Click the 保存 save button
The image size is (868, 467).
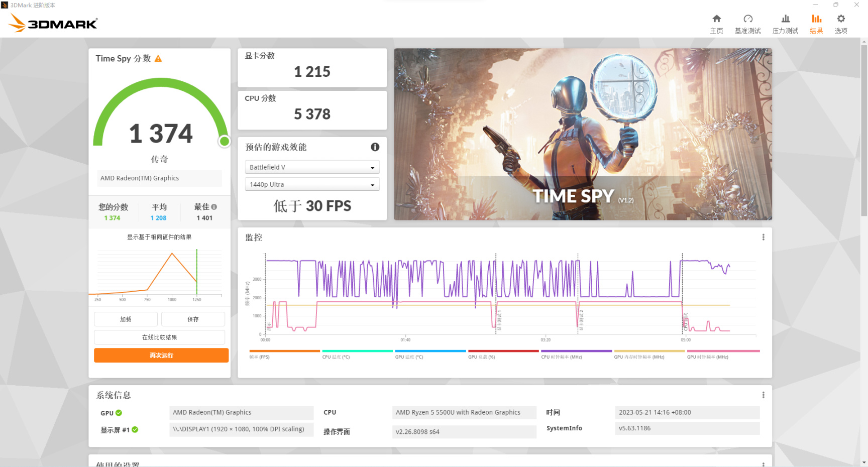pyautogui.click(x=193, y=319)
